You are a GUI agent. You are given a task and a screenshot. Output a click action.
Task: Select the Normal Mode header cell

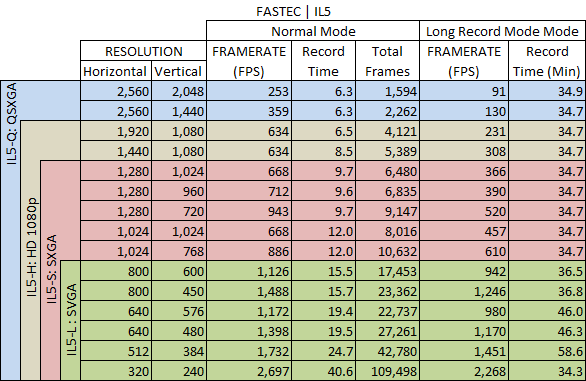pyautogui.click(x=313, y=31)
